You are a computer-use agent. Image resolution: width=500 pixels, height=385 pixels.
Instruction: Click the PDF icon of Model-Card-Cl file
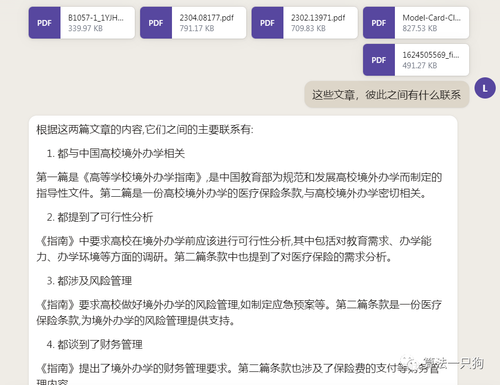point(379,23)
